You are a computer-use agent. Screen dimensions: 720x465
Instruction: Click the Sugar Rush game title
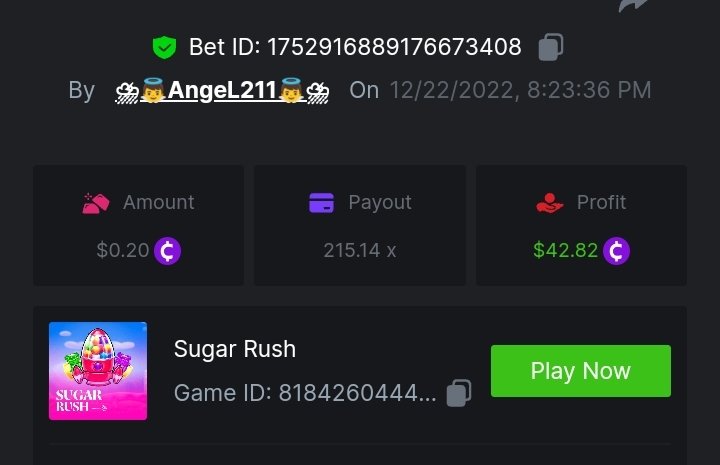[235, 349]
